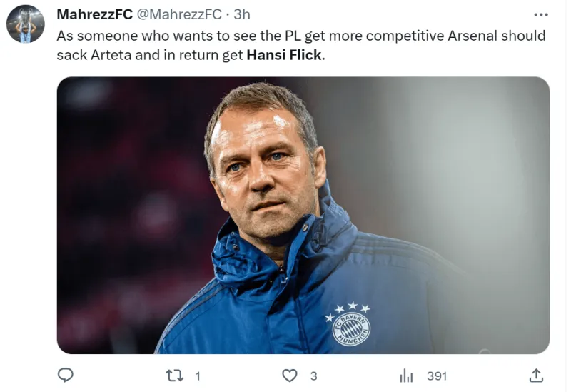Image resolution: width=571 pixels, height=392 pixels.
Task: Click the retweet count showing 1
Action: 198,376
